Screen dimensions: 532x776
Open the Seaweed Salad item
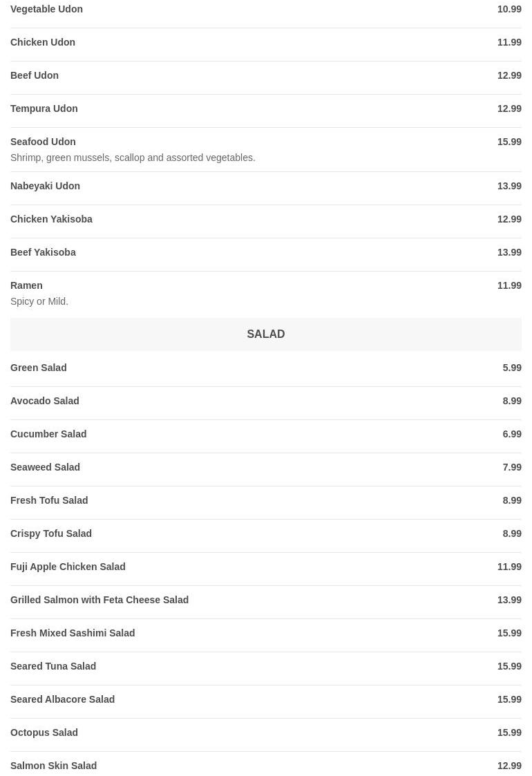pyautogui.click(x=45, y=467)
